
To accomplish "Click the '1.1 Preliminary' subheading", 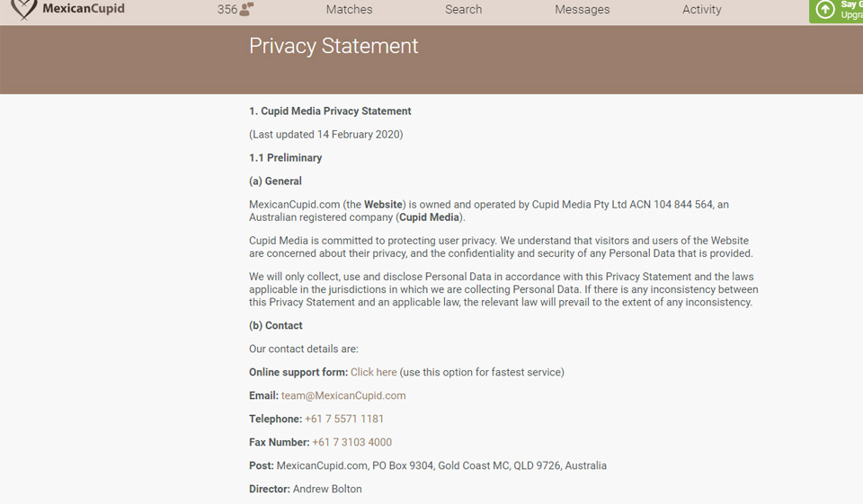I will click(285, 158).
